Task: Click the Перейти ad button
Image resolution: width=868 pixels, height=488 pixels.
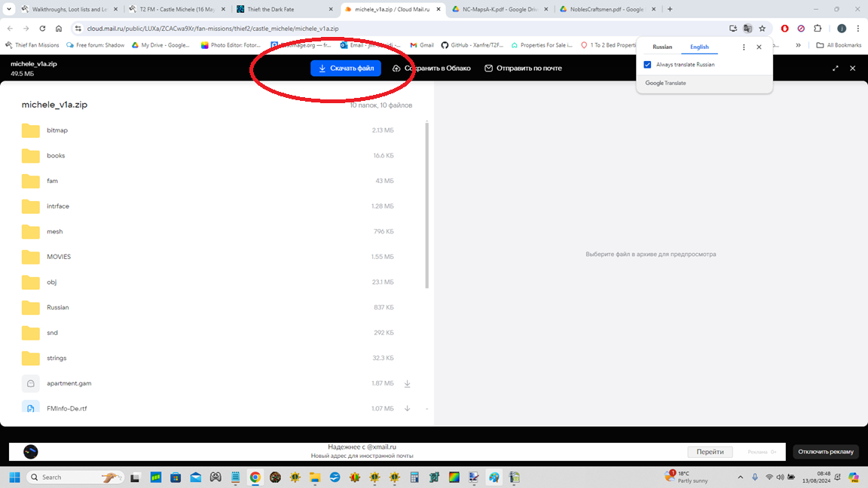Action: 710,452
